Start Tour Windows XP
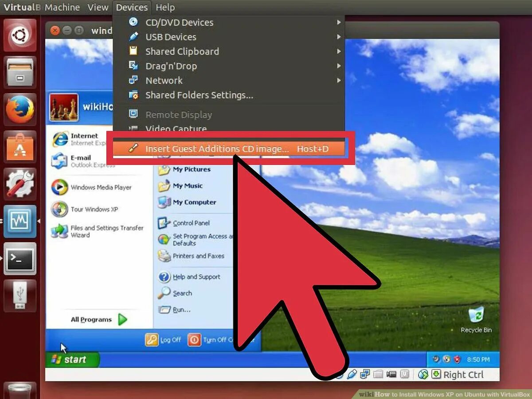 (x=85, y=209)
